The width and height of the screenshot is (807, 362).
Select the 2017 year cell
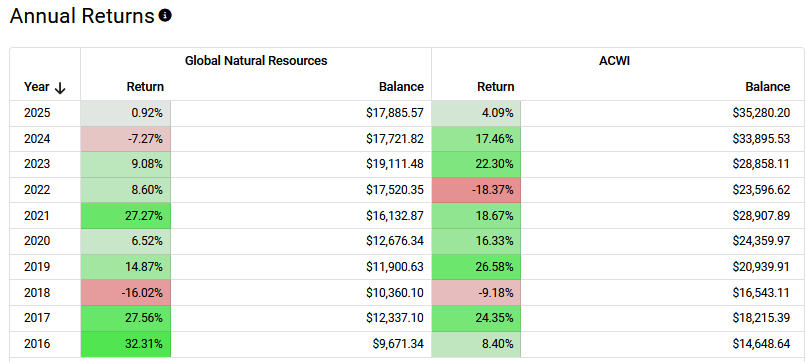45,318
